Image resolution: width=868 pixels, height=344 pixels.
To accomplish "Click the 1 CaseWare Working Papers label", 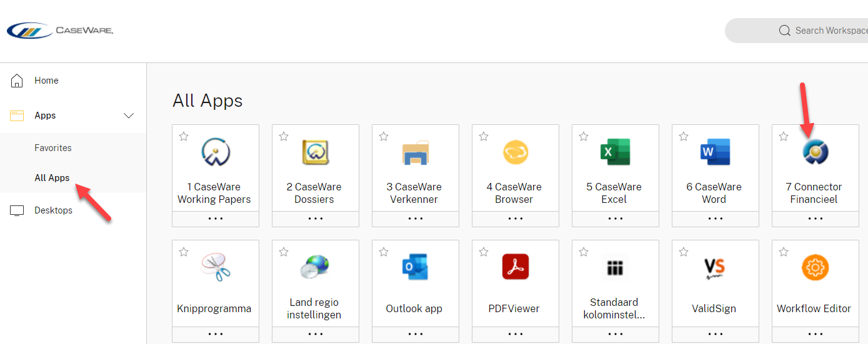I will [214, 193].
